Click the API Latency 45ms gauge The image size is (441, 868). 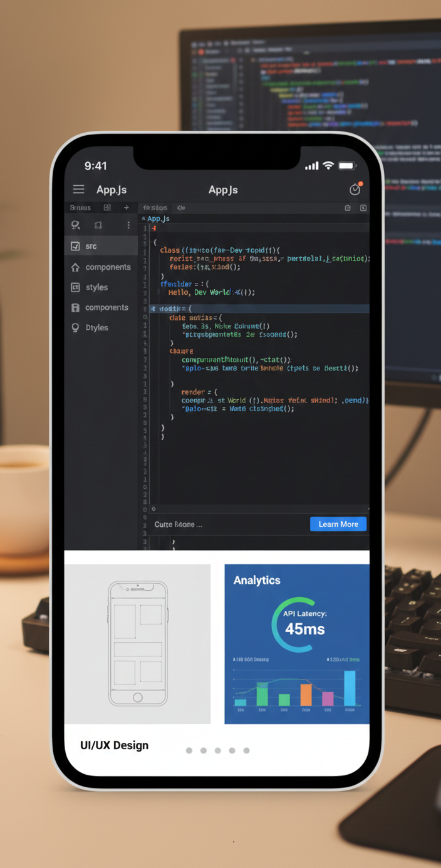[x=299, y=625]
